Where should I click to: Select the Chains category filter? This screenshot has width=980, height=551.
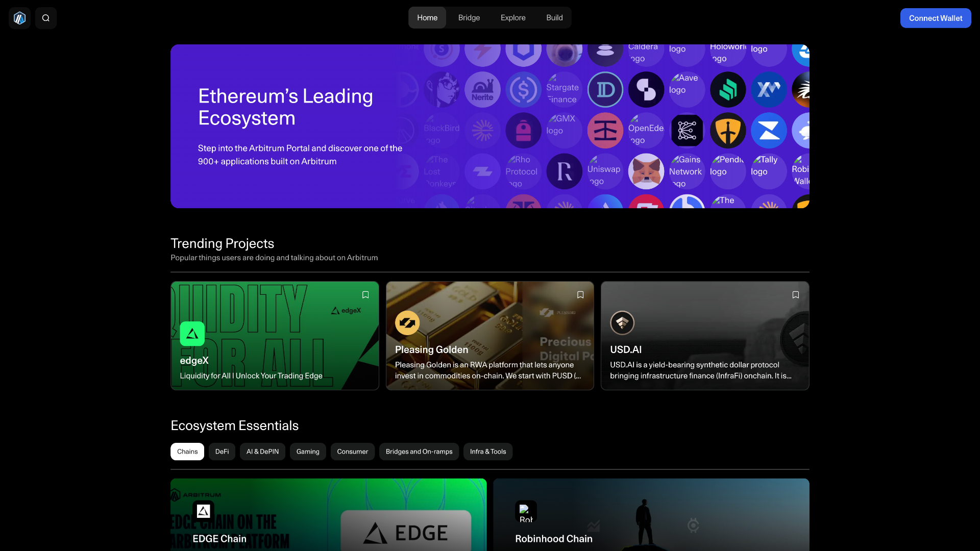(187, 452)
